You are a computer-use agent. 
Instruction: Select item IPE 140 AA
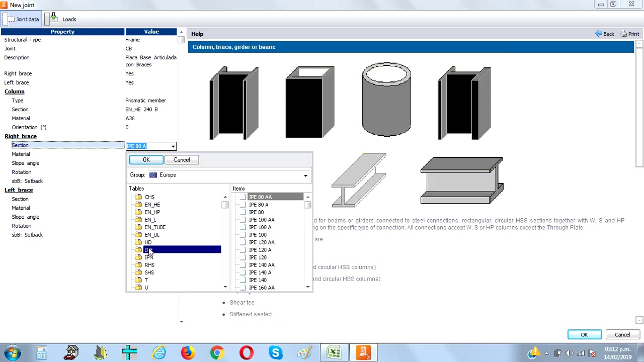click(262, 265)
